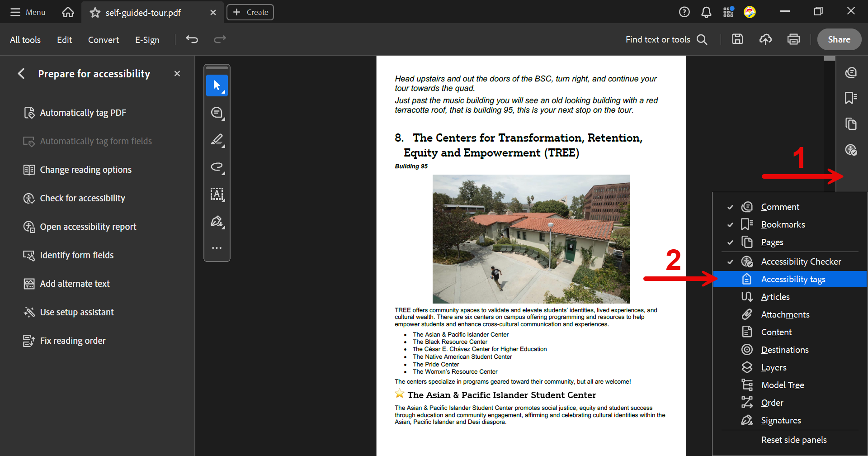Click the undo arrow icon
This screenshot has height=456, width=868.
click(x=192, y=39)
